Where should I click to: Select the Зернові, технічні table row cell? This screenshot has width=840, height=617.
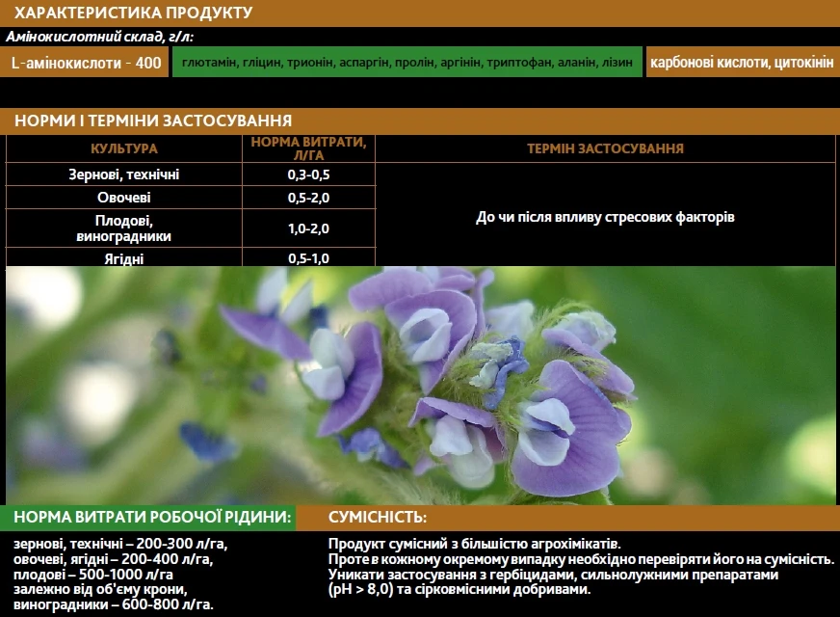124,174
